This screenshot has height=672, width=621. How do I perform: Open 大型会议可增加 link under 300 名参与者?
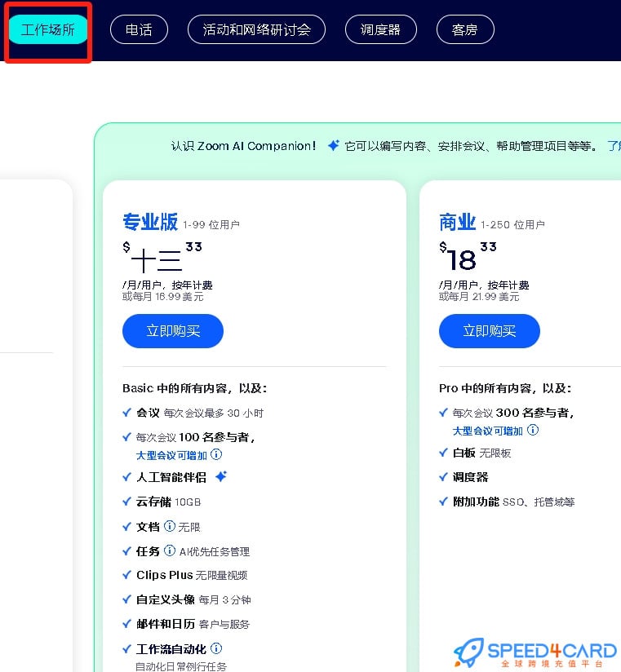488,431
